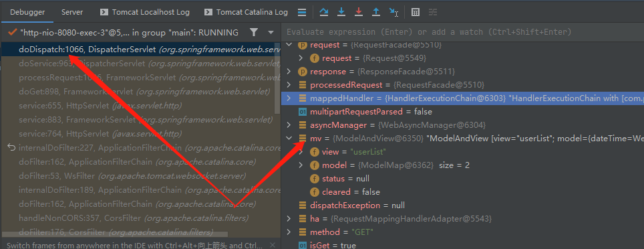644x249 pixels.
Task: Select the internalDoFilter:189 ApplicationFilterChain frame
Action: pyautogui.click(x=140, y=190)
